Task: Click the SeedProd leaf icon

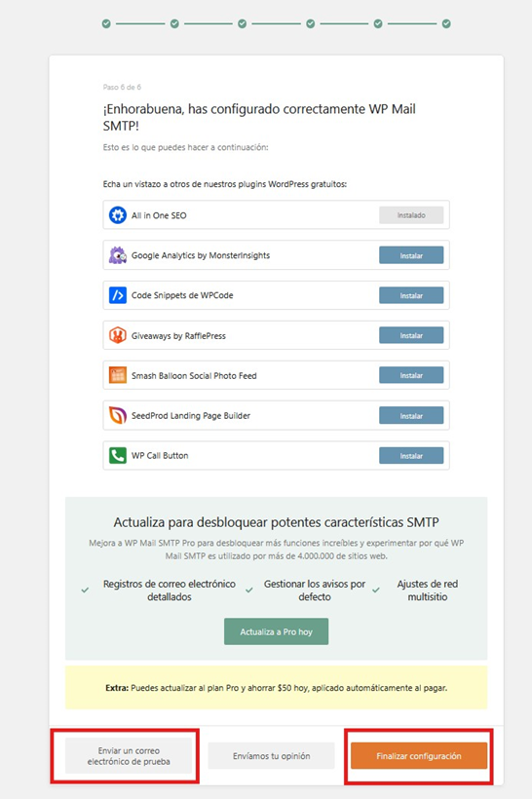Action: coord(118,415)
